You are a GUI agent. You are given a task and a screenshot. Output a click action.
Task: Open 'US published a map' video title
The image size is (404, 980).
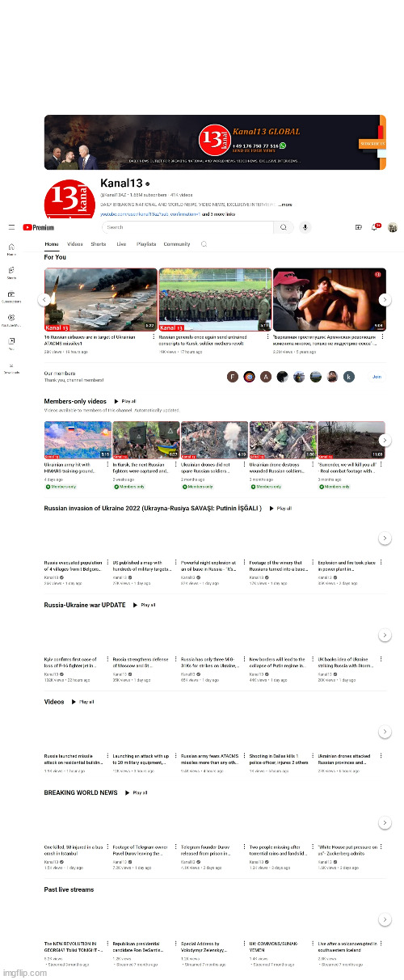tap(141, 566)
